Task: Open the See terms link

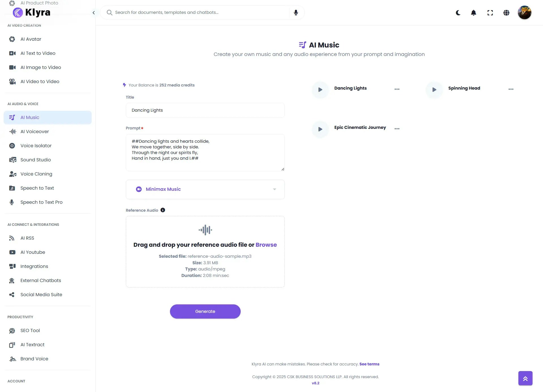Action: (x=369, y=364)
